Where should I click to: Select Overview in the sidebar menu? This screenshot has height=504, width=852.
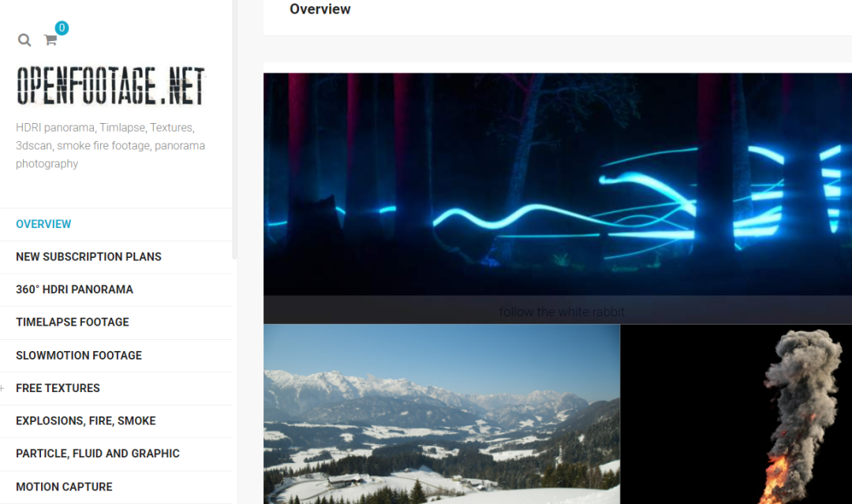(x=43, y=224)
